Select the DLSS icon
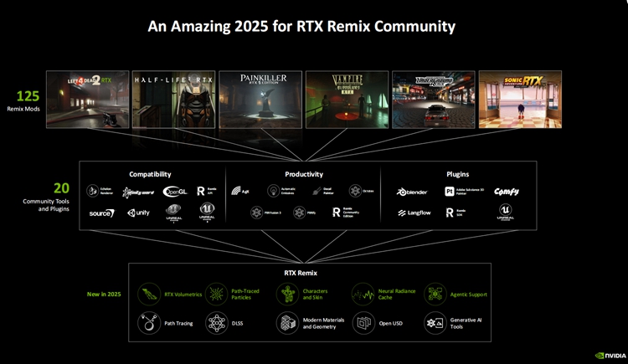The width and height of the screenshot is (628, 364). click(218, 323)
